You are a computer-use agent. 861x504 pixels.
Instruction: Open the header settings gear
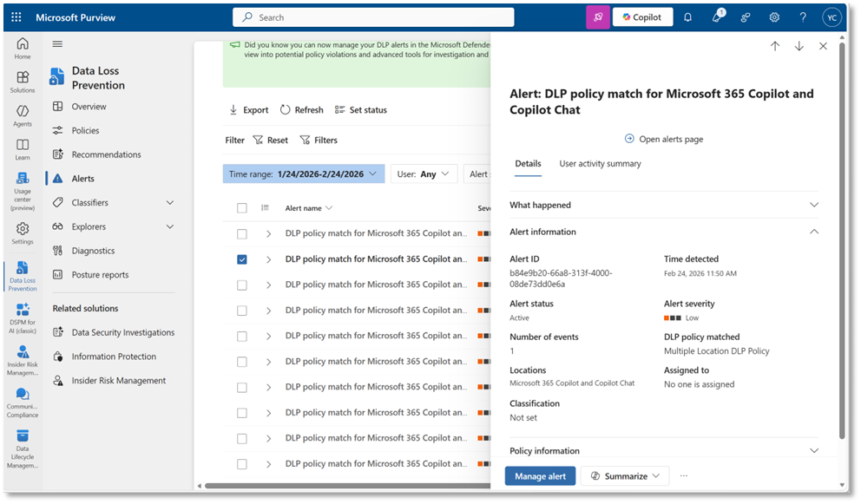[x=774, y=17]
